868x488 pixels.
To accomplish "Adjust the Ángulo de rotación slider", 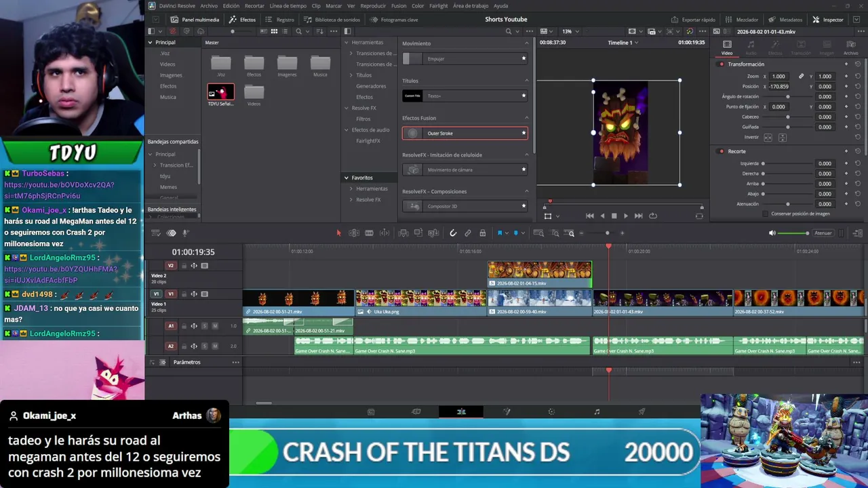I will click(x=787, y=97).
